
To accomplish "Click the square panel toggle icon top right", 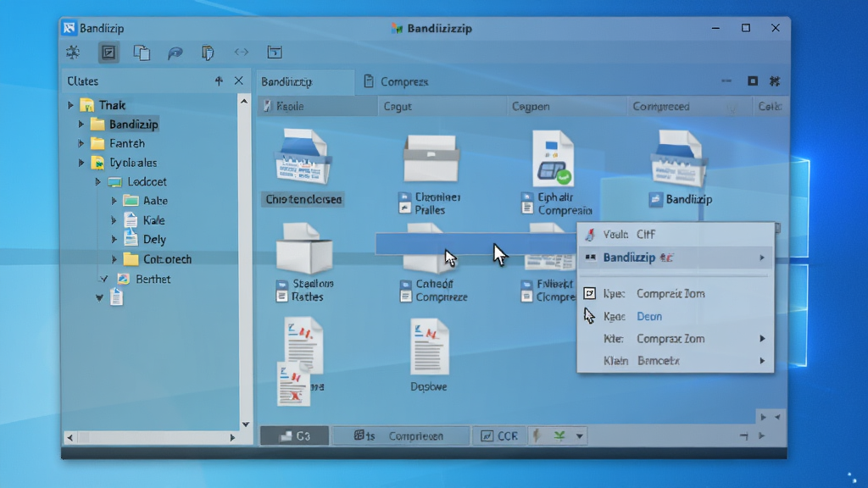I will [753, 81].
